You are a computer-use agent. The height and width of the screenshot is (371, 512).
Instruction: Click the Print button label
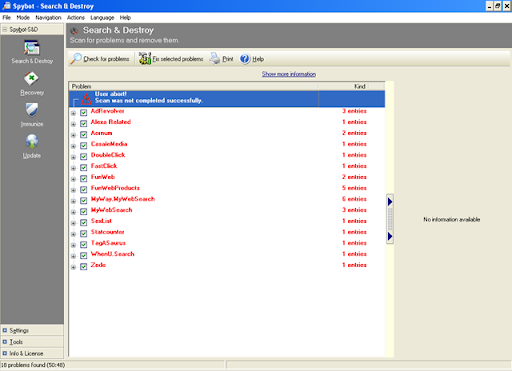click(x=228, y=59)
